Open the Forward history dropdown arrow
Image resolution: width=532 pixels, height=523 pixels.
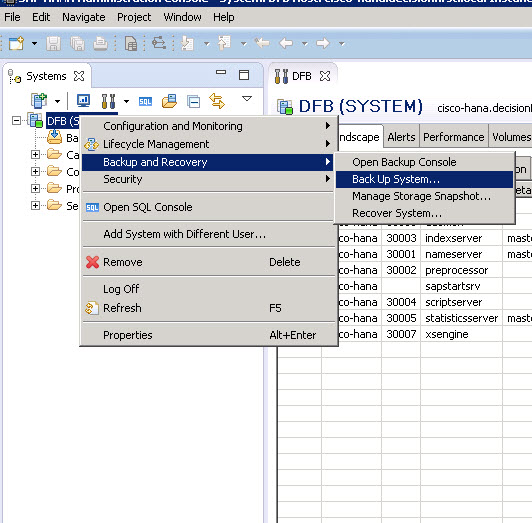pos(342,44)
